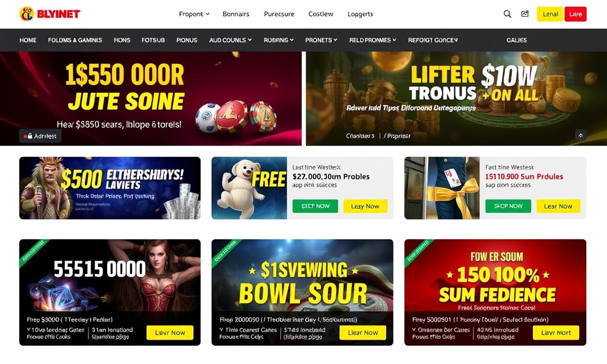Click Lievr Now on 55515 0000 card
Image resolution: width=607 pixels, height=364 pixels.
point(170,333)
